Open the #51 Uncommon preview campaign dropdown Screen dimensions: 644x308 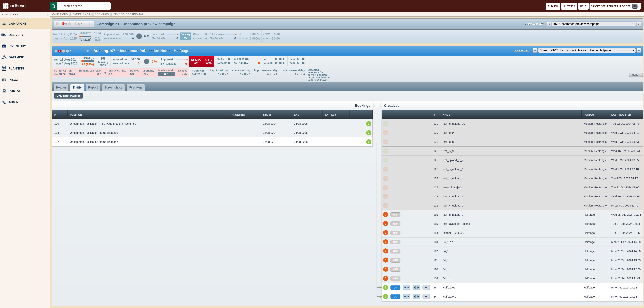(x=594, y=24)
